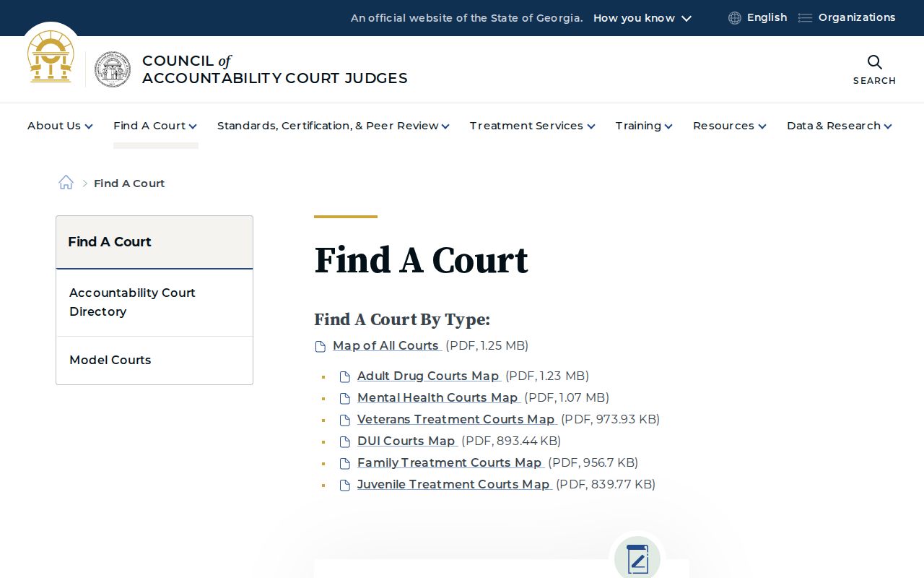The height and width of the screenshot is (578, 924).
Task: Open the Map of All Courts PDF link
Action: tap(386, 345)
